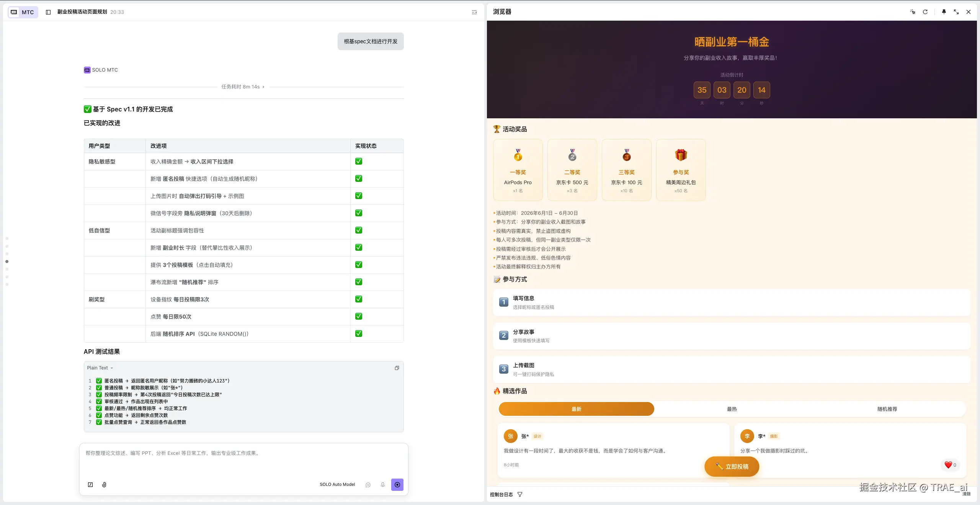Pin the browser panel
The image size is (980, 505).
(x=944, y=12)
